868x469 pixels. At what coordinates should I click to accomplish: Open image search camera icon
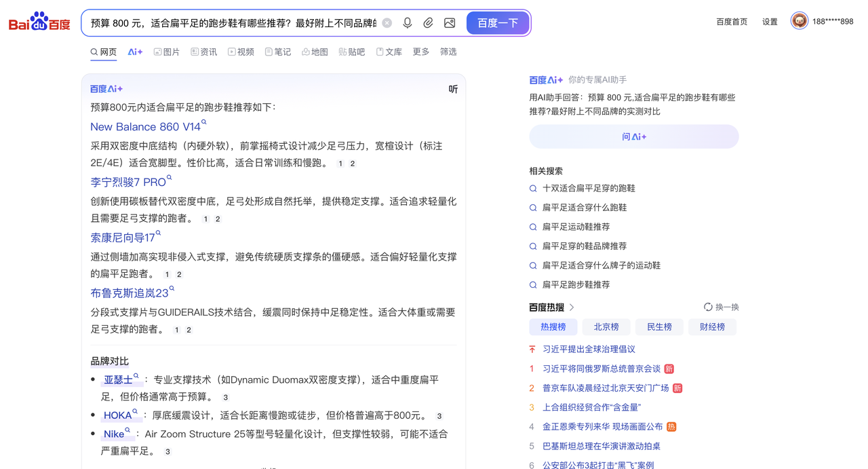tap(450, 23)
